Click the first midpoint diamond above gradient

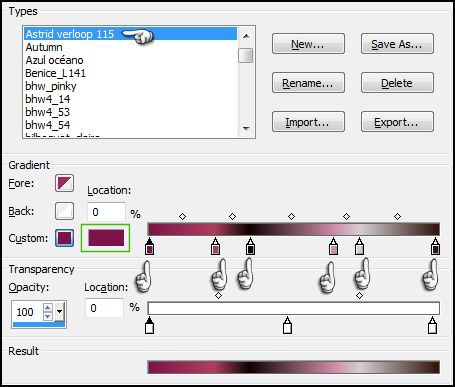point(182,217)
